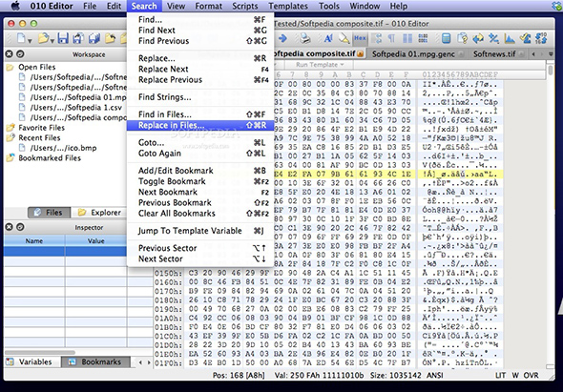Open the Templates menu
Image resolution: width=563 pixels, height=392 pixels.
tap(288, 6)
